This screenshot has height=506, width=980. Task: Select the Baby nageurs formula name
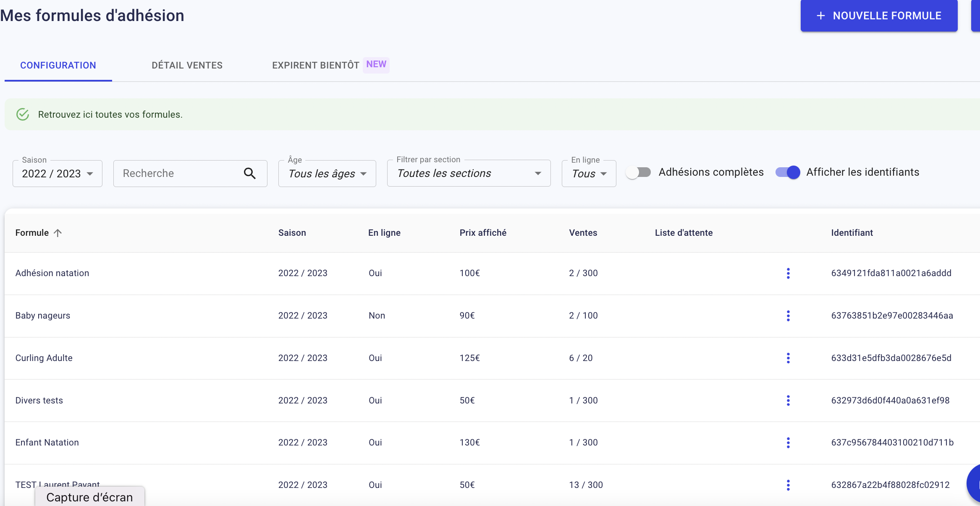point(43,316)
